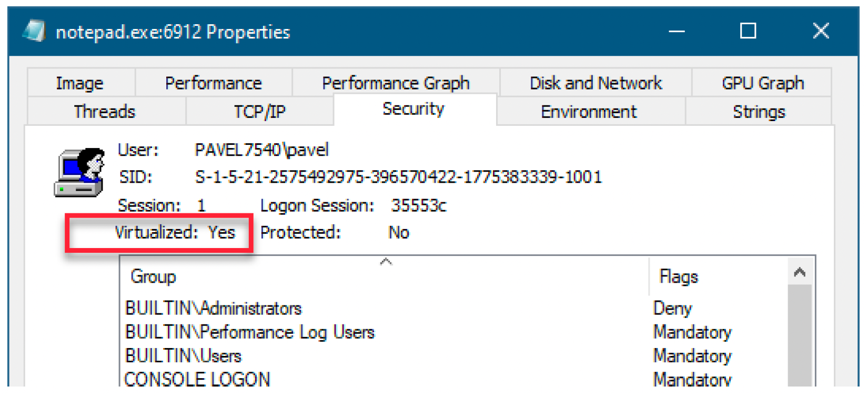Click the user name PAVEL7540\pavel
The width and height of the screenshot is (868, 396).
tap(261, 150)
